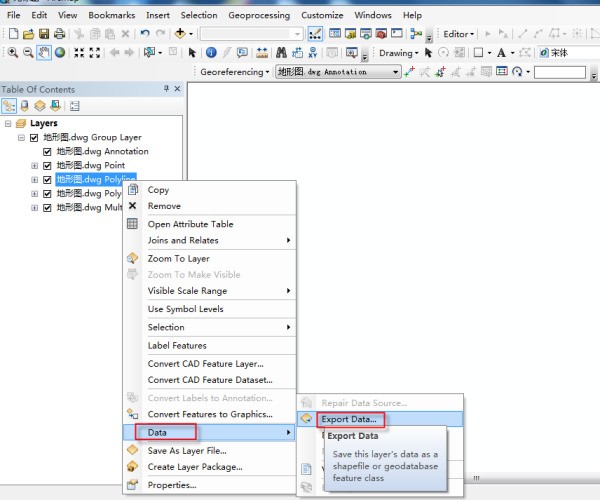Collapse the Layers tree node
The height and width of the screenshot is (500, 600).
pos(8,124)
